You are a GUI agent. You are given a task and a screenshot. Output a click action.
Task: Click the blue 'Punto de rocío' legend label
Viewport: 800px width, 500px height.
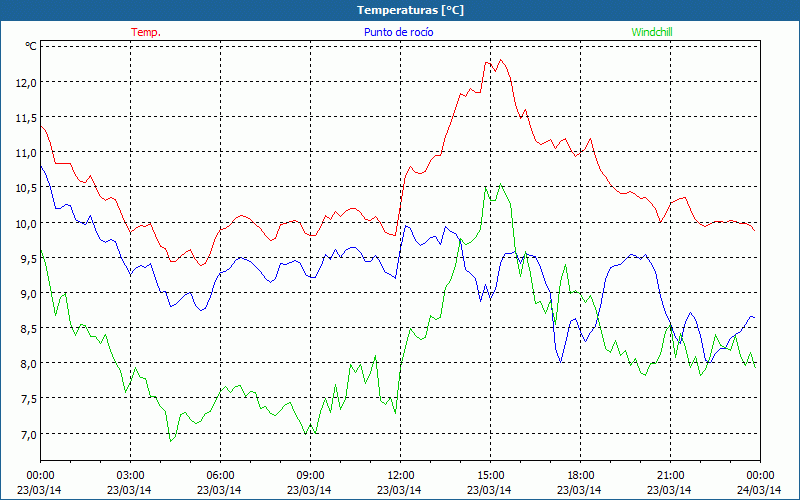(x=398, y=32)
